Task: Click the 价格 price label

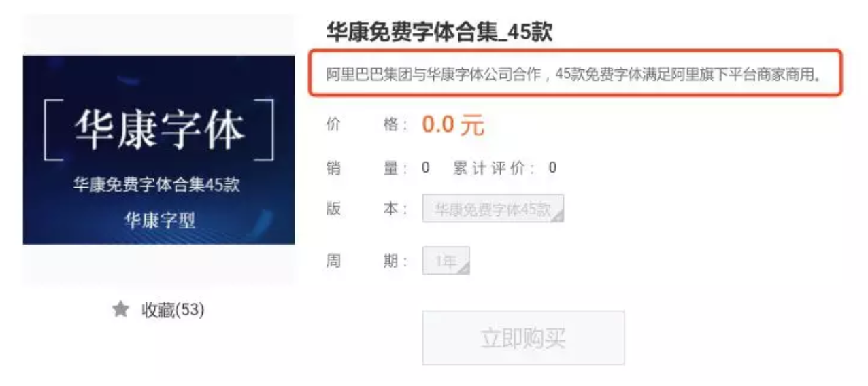Action: 367,125
